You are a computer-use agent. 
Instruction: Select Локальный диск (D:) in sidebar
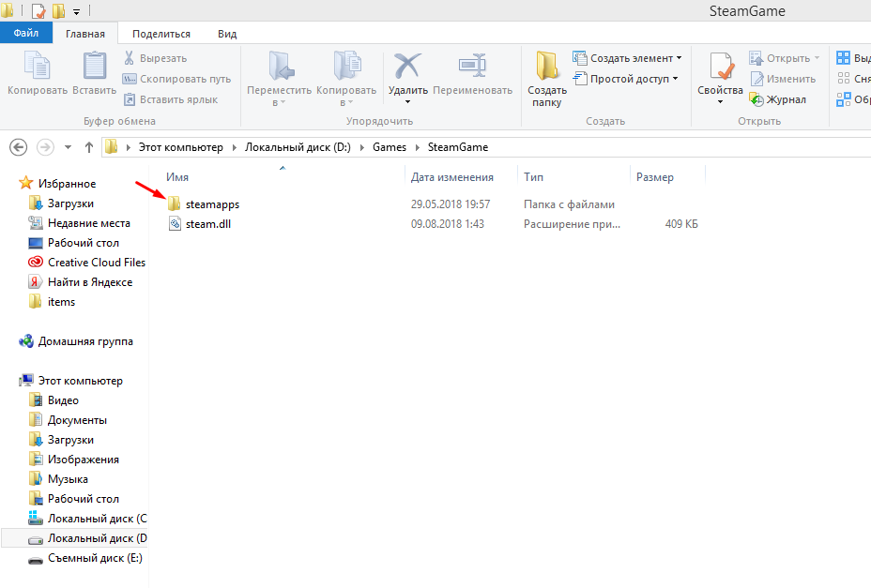pos(98,538)
